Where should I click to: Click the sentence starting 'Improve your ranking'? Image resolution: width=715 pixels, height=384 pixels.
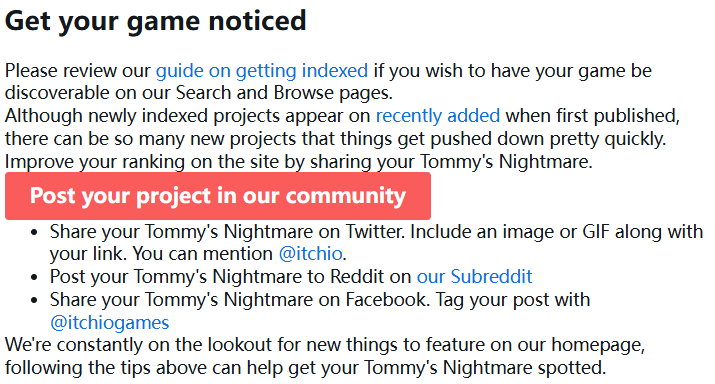pyautogui.click(x=299, y=162)
